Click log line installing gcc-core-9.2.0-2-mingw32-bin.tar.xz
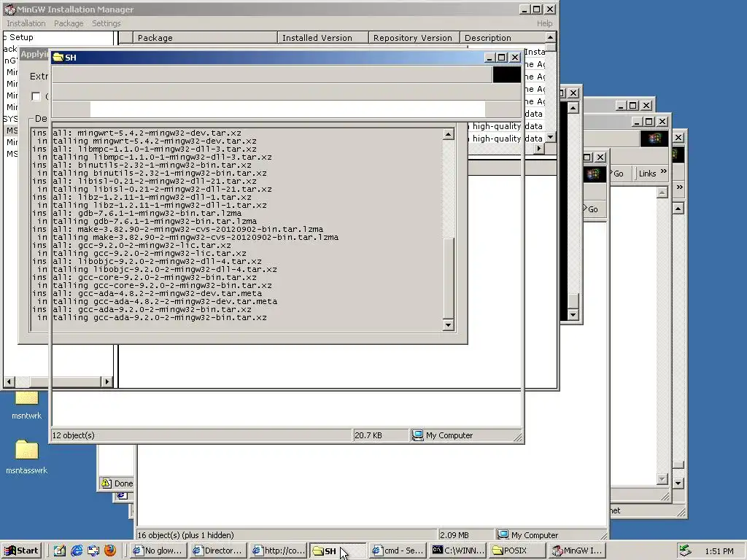 155,286
